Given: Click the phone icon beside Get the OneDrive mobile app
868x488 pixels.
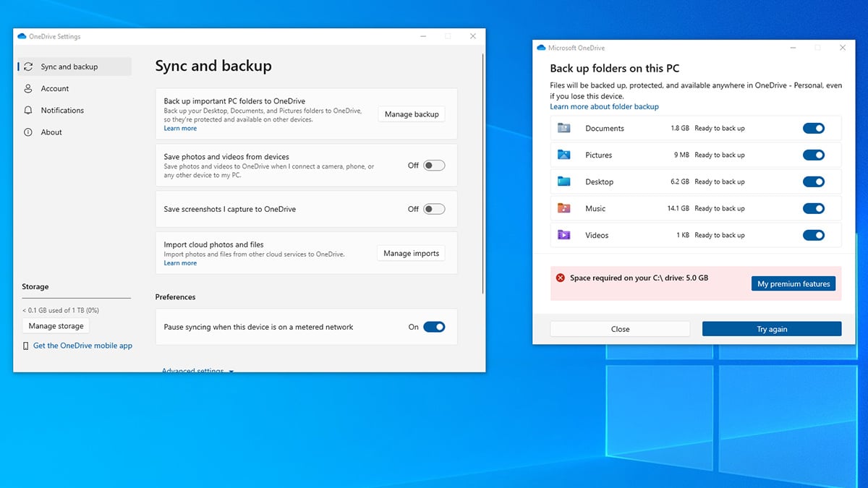Looking at the screenshot, I should click(26, 346).
